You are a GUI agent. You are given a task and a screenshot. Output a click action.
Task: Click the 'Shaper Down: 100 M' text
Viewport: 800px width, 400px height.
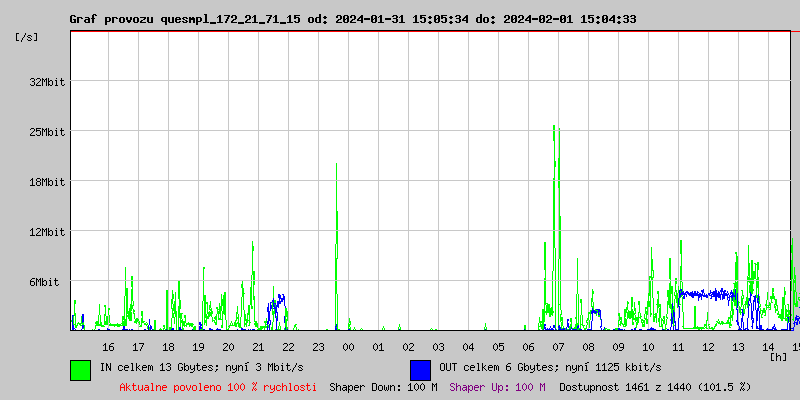pos(383,387)
